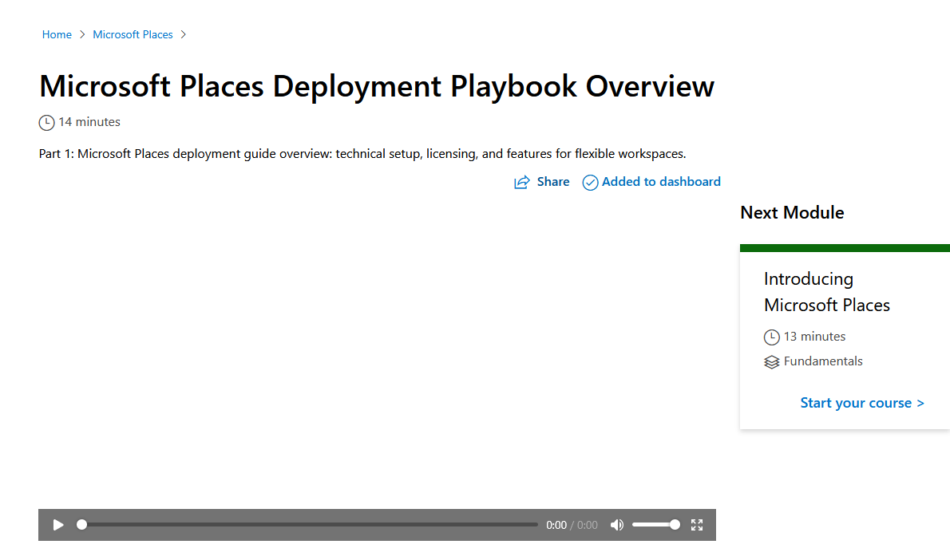Click the checkmark icon beside Added to dashboard

click(x=590, y=182)
